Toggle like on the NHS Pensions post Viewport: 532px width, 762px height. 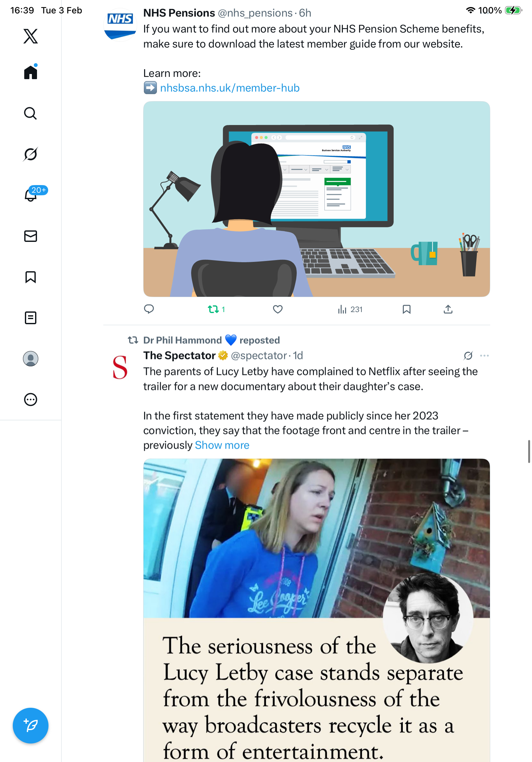pos(277,309)
